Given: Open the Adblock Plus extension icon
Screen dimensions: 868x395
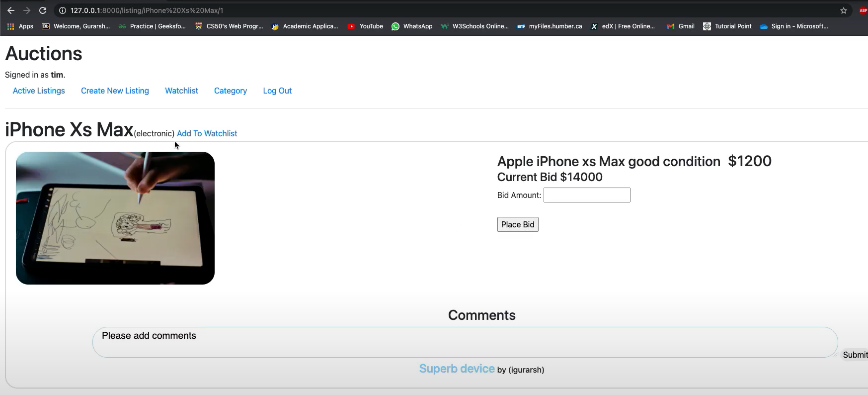Looking at the screenshot, I should (863, 10).
